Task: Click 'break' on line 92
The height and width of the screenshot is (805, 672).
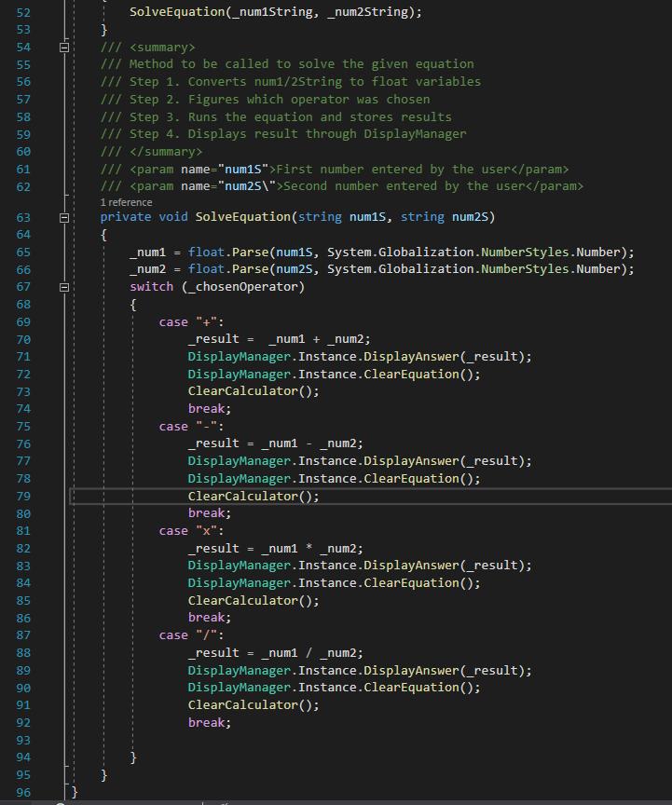Action: coord(206,722)
